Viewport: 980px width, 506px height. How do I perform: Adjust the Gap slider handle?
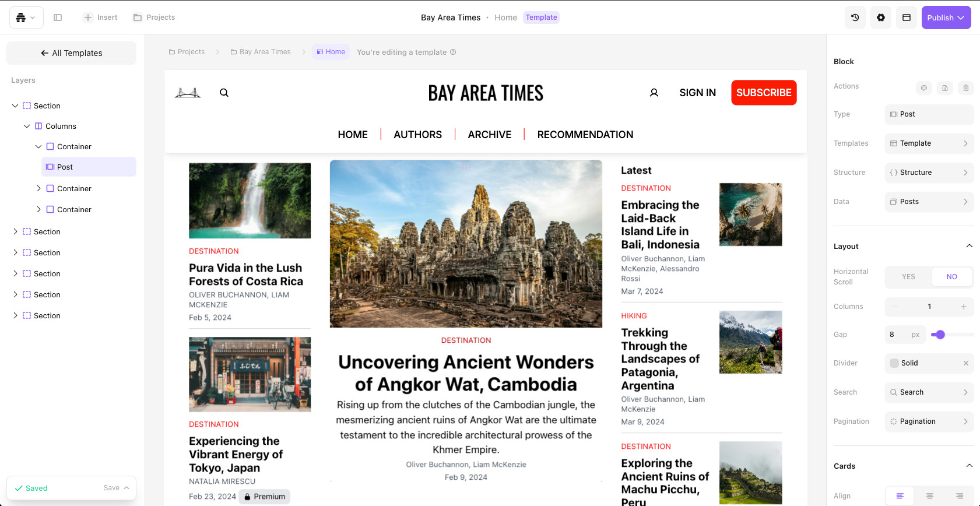940,335
